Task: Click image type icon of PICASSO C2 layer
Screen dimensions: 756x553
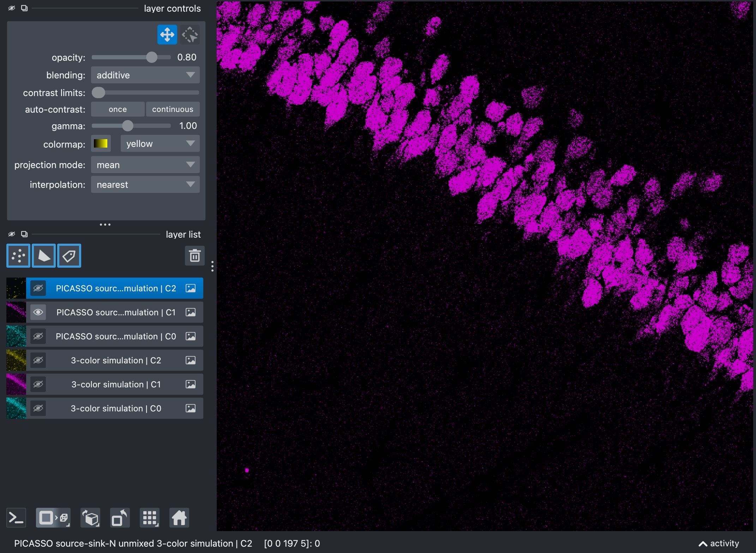Action: tap(191, 288)
